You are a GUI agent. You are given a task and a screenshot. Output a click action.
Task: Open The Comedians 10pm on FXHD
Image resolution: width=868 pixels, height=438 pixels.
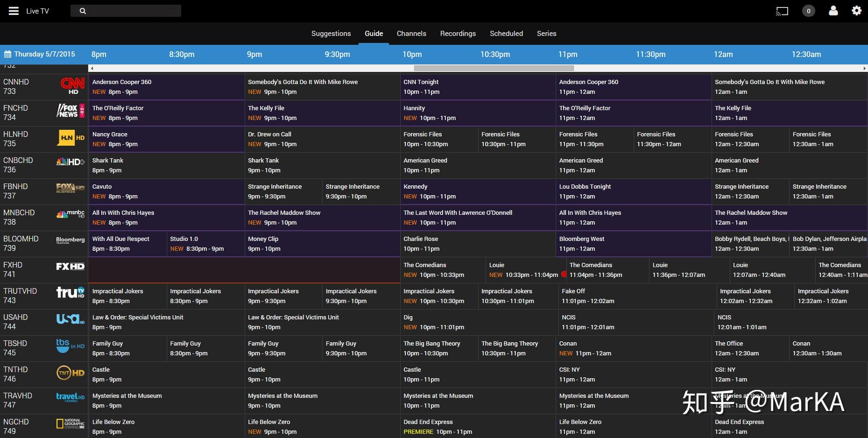[x=443, y=270]
